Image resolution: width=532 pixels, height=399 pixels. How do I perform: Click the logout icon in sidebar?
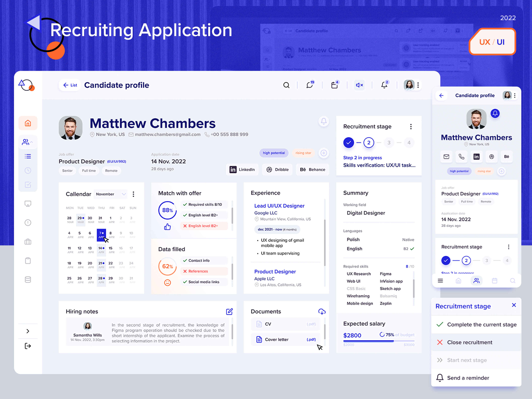(x=28, y=346)
